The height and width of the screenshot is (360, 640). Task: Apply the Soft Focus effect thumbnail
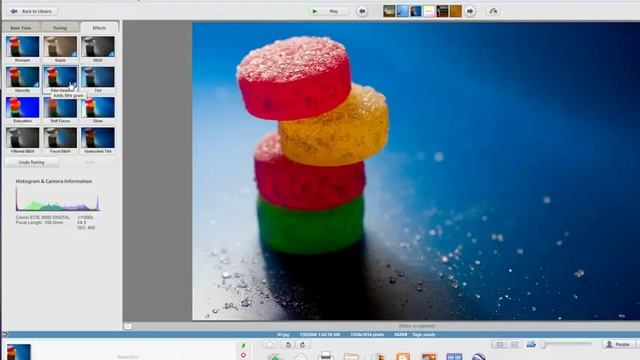(x=60, y=107)
